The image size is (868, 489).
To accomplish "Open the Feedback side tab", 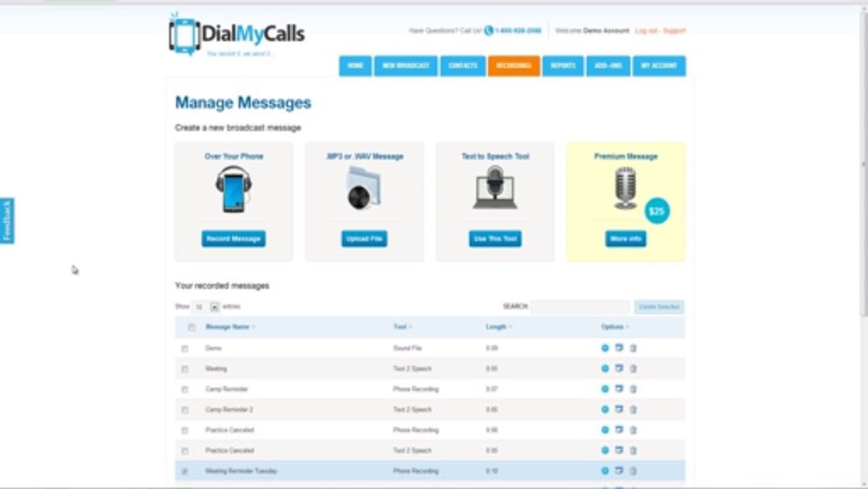I will pyautogui.click(x=7, y=221).
